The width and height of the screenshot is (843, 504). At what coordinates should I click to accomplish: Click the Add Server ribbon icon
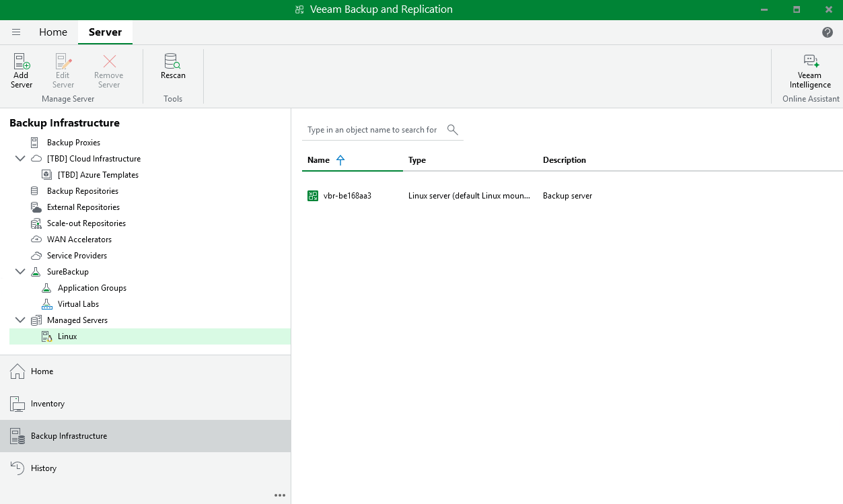point(22,62)
